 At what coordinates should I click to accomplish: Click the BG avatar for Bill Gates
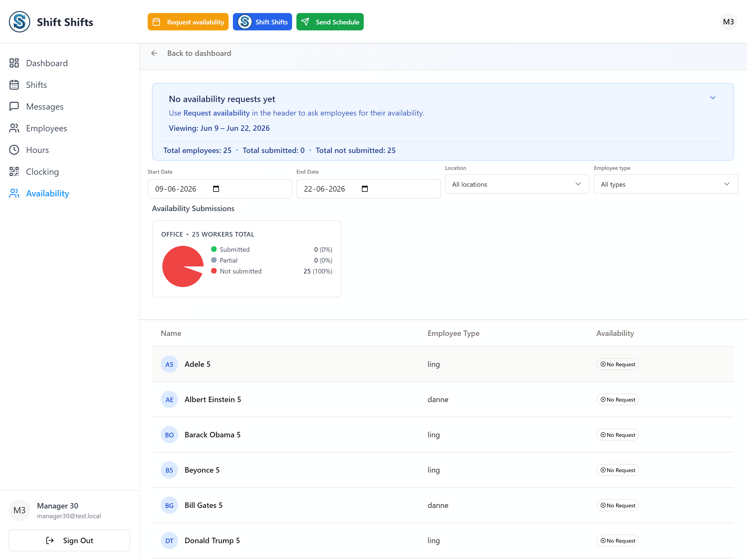(x=169, y=505)
